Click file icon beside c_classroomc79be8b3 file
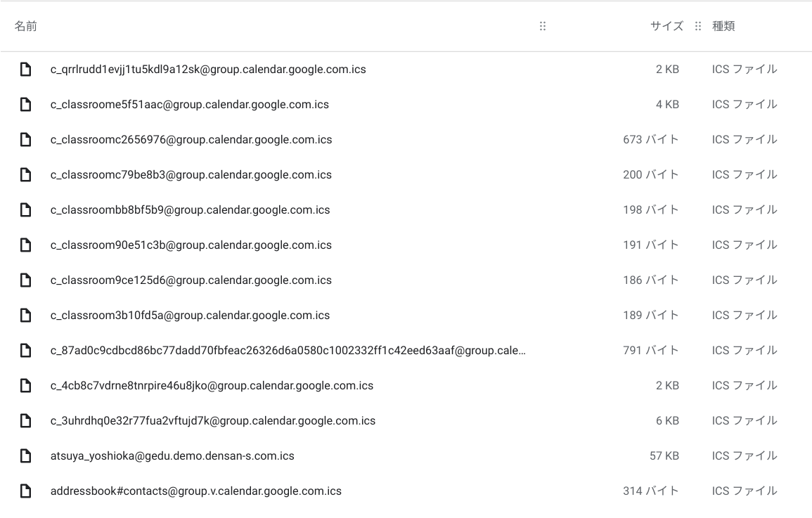The height and width of the screenshot is (518, 812). [25, 175]
